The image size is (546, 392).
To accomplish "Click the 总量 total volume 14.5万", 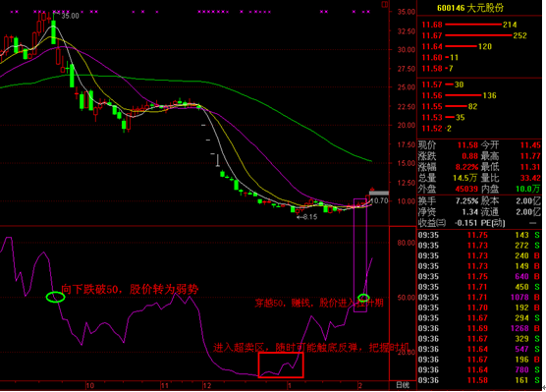I will (x=464, y=178).
